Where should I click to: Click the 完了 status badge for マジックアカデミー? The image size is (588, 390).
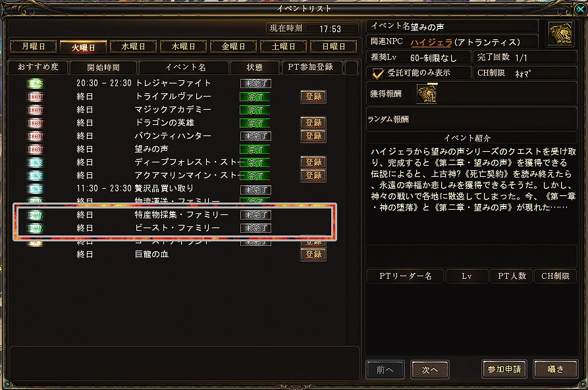click(x=255, y=110)
